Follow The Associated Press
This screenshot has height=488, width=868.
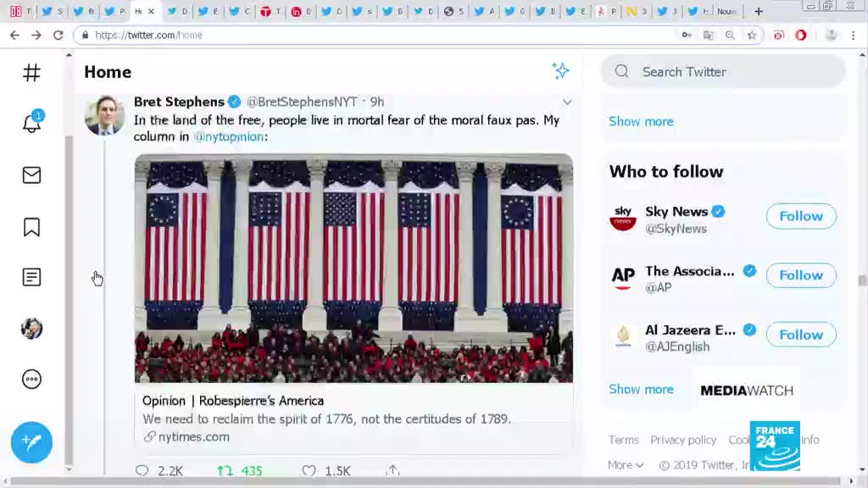tap(800, 275)
